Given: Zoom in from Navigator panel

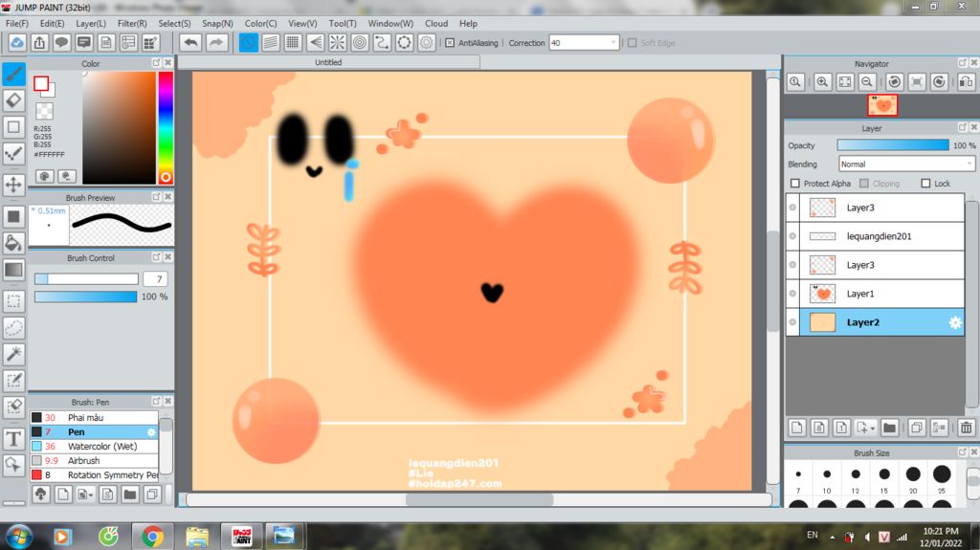Looking at the screenshot, I should coord(822,82).
